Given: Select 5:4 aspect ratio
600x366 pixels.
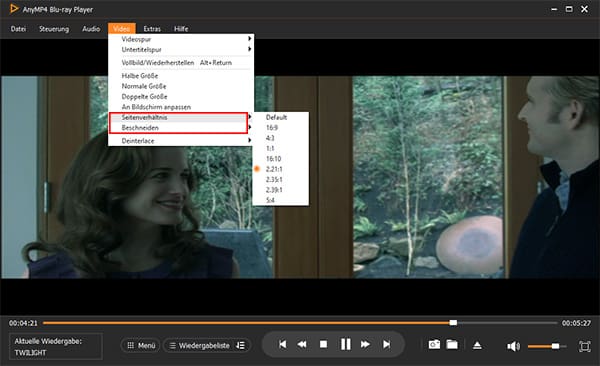Looking at the screenshot, I should (x=280, y=200).
